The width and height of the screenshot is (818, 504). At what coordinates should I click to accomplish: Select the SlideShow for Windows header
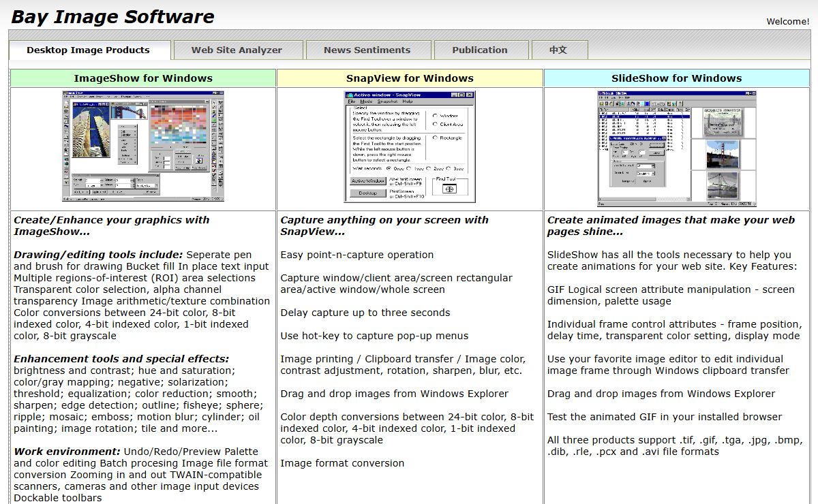[677, 78]
